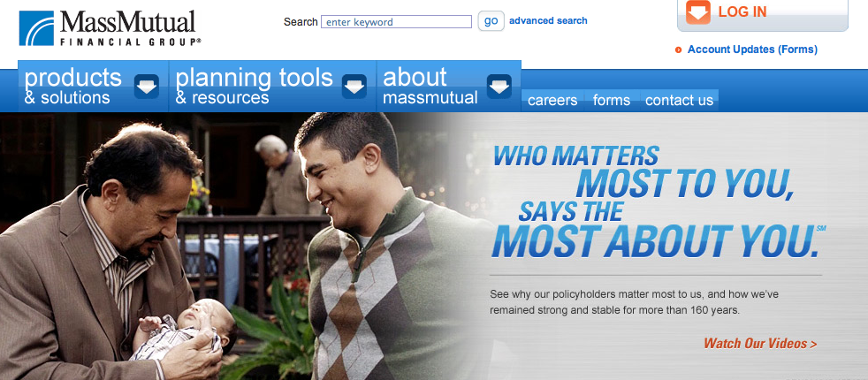Click the LOG IN button
This screenshot has width=868, height=380.
762,16
